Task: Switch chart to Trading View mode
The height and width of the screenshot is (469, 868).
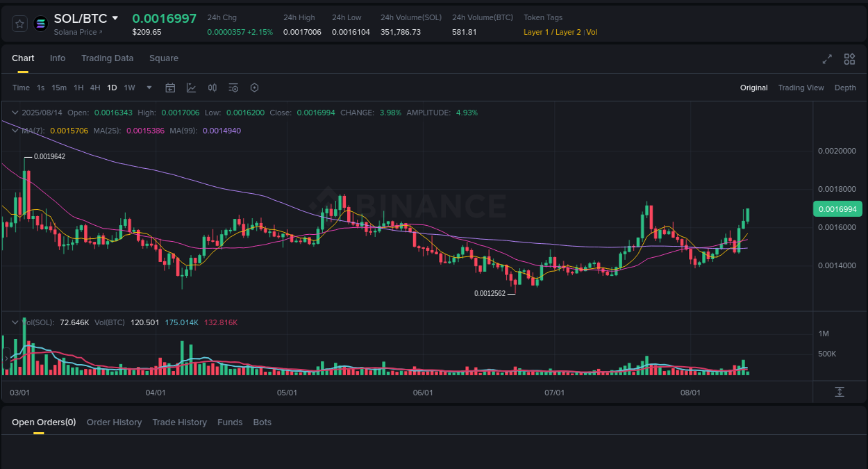Action: [x=801, y=88]
